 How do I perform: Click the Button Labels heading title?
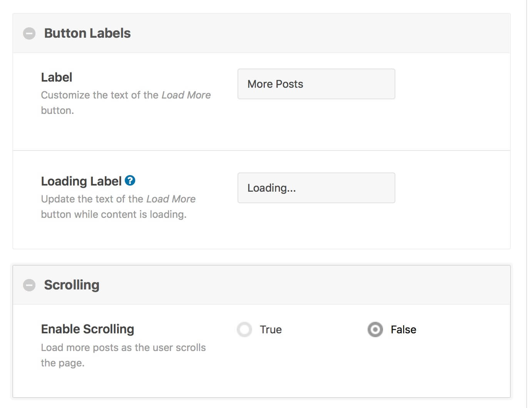(87, 33)
